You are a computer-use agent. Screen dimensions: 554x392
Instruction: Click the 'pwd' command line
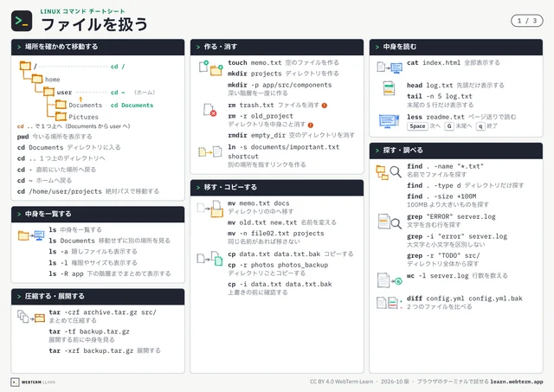[x=55, y=137]
